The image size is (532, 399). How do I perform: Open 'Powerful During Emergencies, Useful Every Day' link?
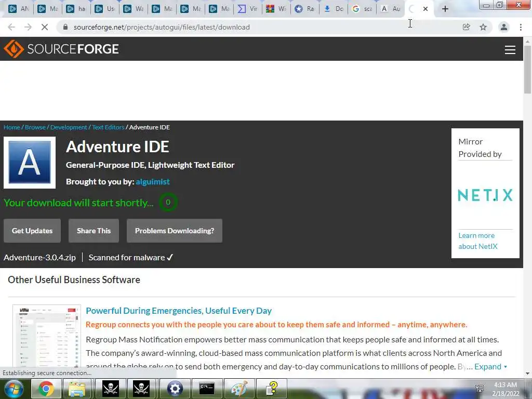click(x=179, y=311)
